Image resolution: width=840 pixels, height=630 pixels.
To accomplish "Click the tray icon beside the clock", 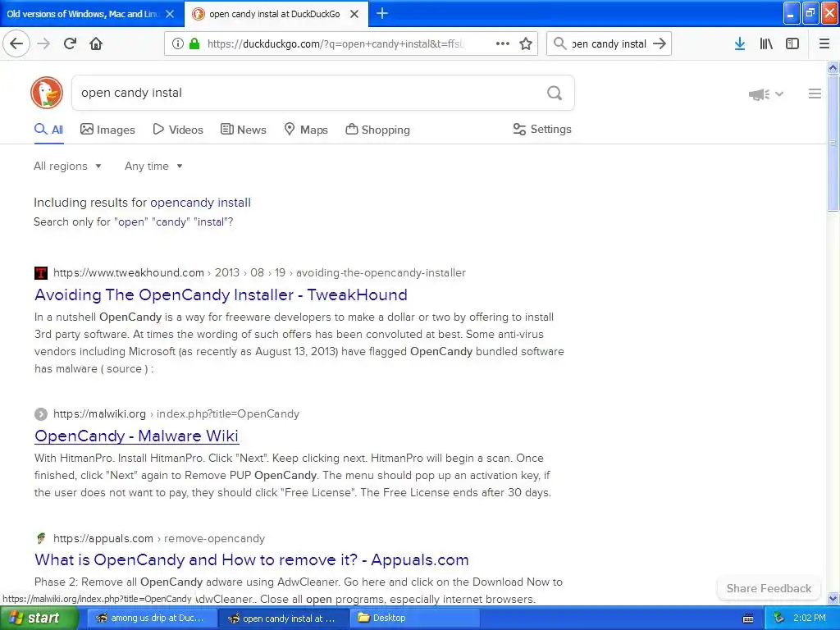I will [x=779, y=618].
